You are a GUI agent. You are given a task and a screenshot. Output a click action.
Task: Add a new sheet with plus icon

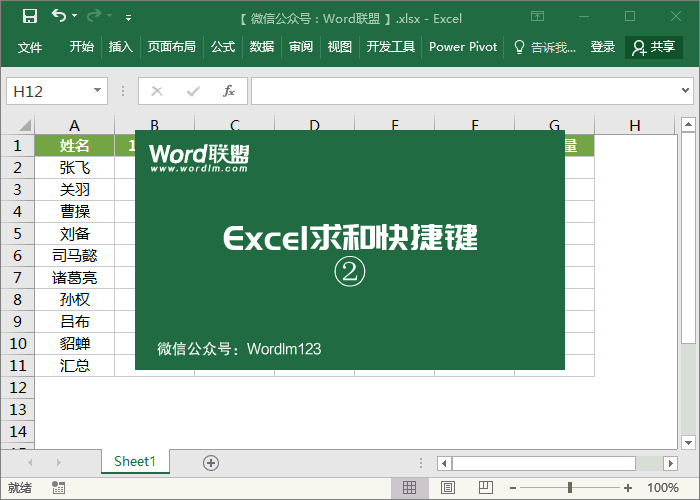pos(210,462)
